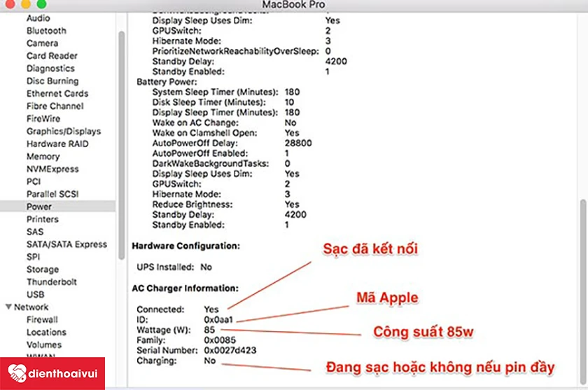Click the Serial Number value 0x0027d423
588x390 pixels.
click(x=230, y=350)
